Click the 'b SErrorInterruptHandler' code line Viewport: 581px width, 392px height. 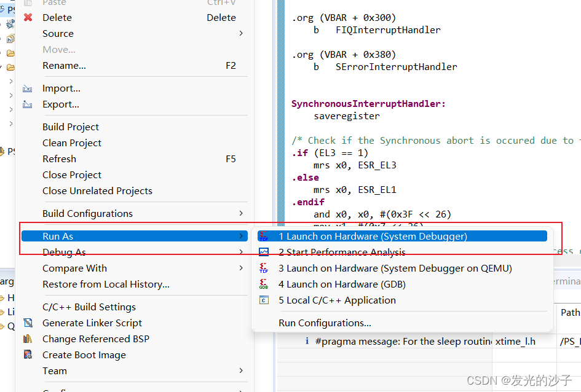[385, 67]
